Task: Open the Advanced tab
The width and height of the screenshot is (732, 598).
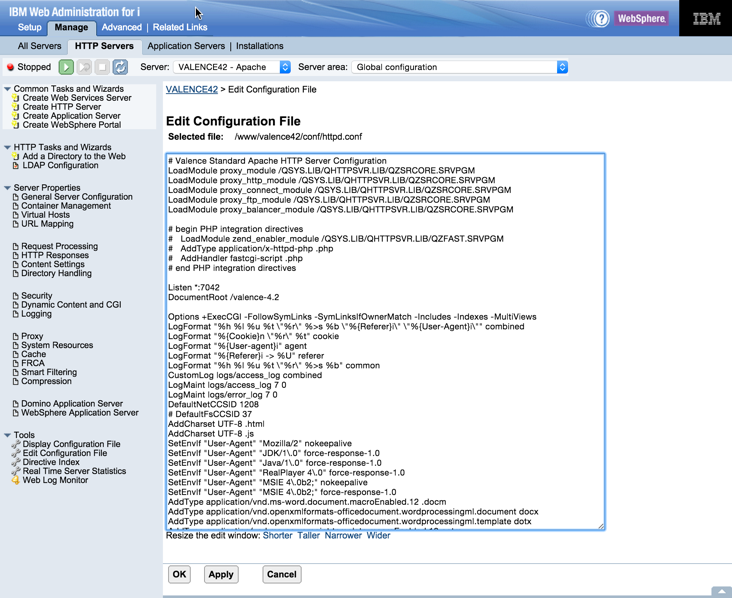Action: (x=121, y=27)
